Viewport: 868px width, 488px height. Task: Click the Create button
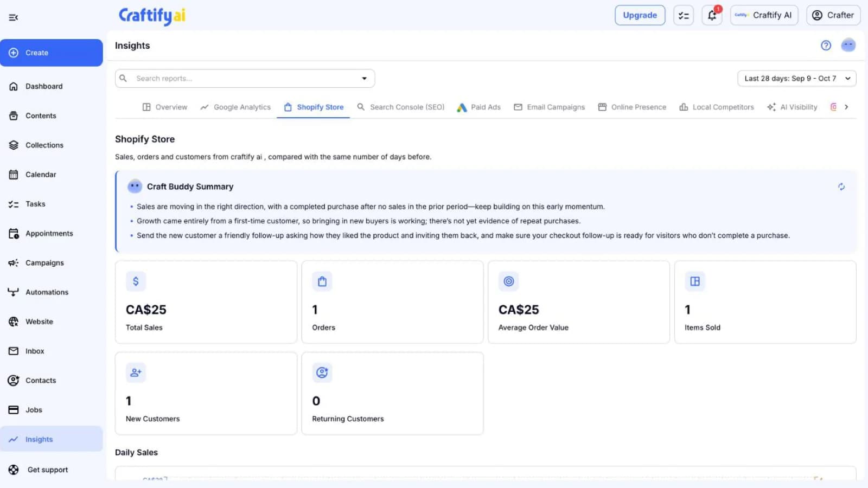coord(52,53)
